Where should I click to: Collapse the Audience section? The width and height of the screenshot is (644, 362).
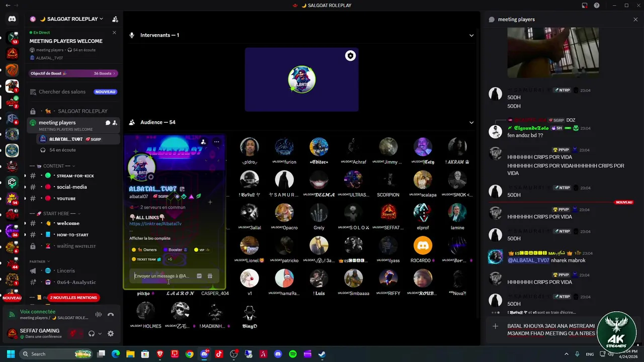click(x=471, y=122)
